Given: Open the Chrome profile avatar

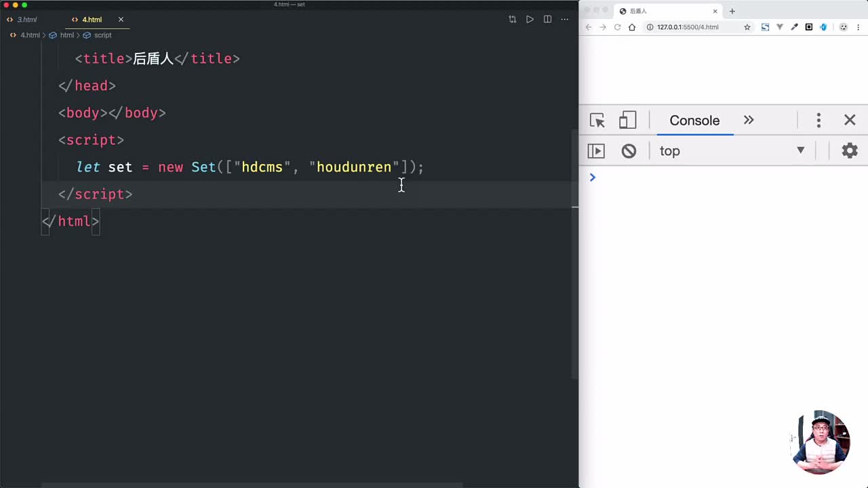Looking at the screenshot, I should [844, 27].
